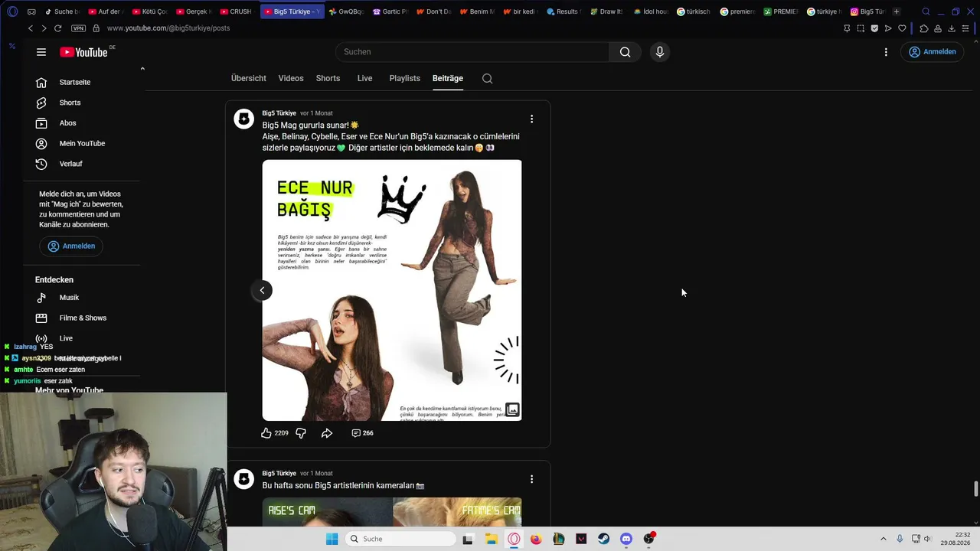
Task: Open the Ece Nur Bağış post image
Action: coord(392,290)
